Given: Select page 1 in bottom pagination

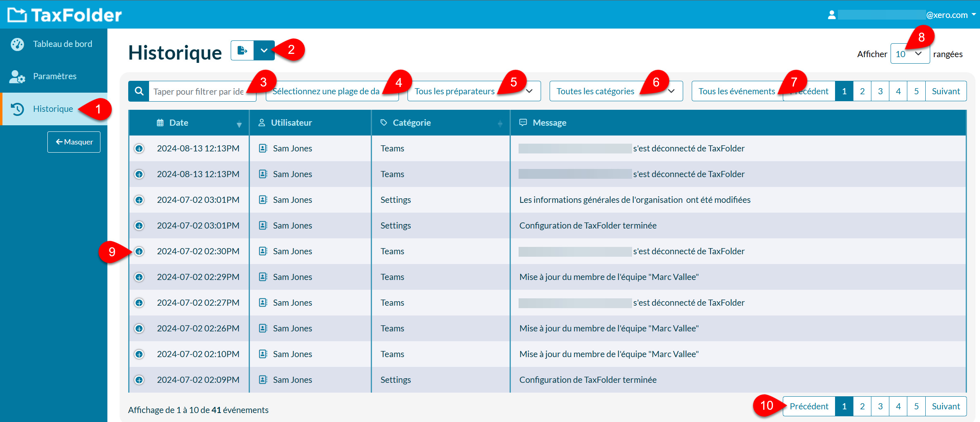Looking at the screenshot, I should coord(844,406).
